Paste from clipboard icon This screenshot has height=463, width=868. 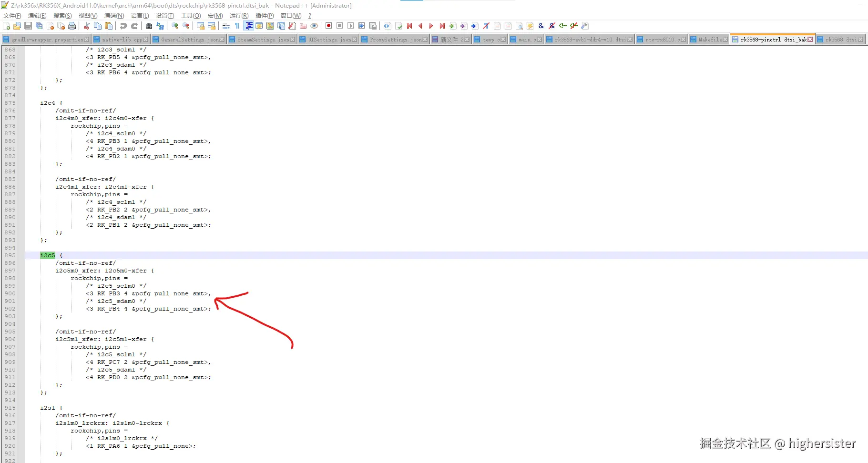pyautogui.click(x=109, y=26)
